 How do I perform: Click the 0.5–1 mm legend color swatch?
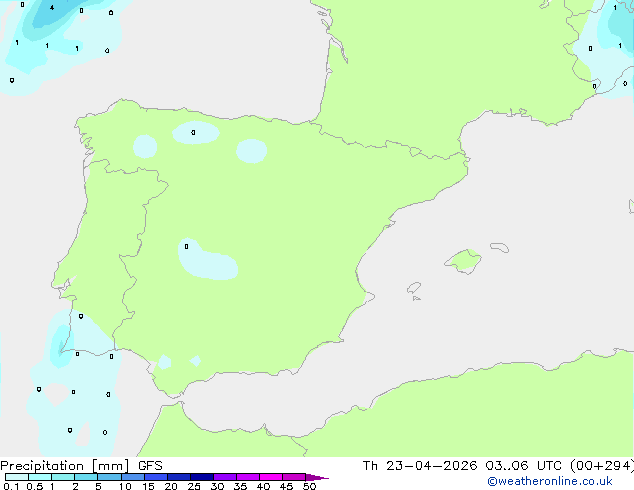coord(40,477)
